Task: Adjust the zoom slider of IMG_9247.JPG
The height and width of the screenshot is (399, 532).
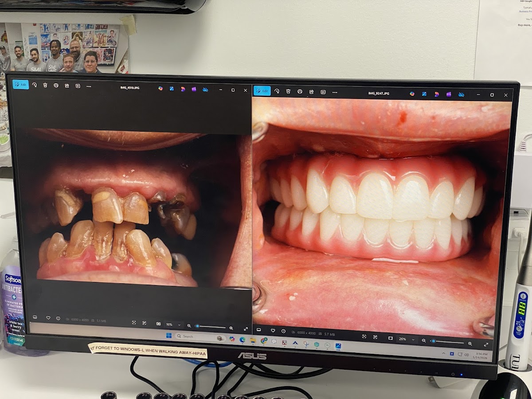Action: [447, 342]
